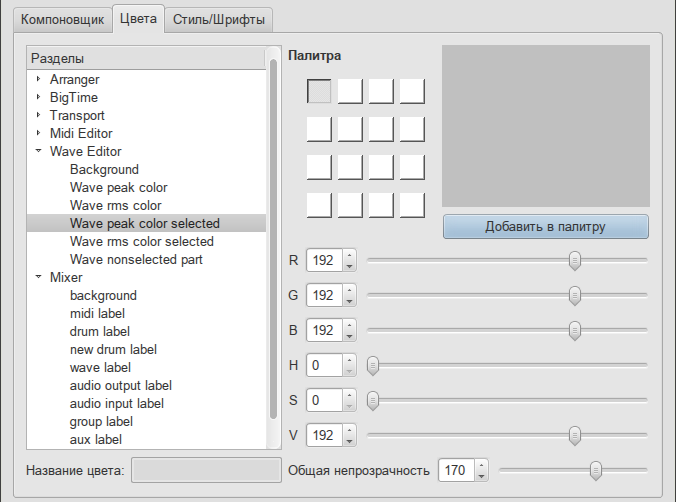The width and height of the screenshot is (676, 502).
Task: Decrease the G value with down arrow
Action: click(349, 301)
